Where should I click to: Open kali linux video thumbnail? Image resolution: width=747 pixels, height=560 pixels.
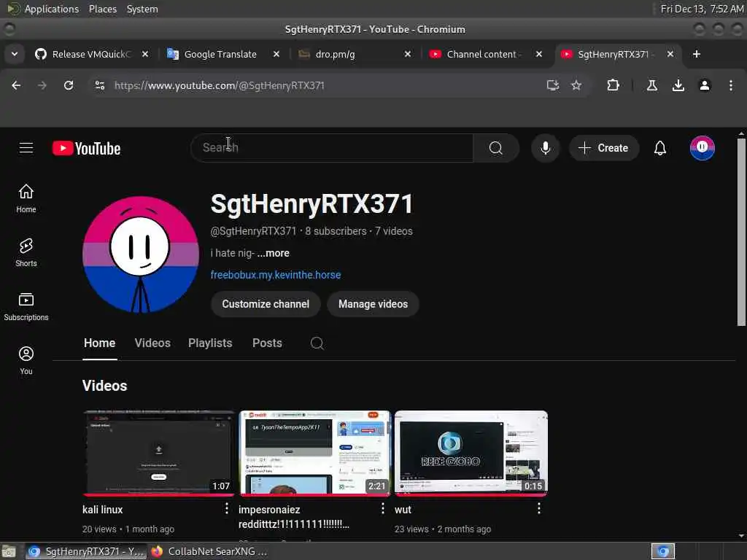158,454
